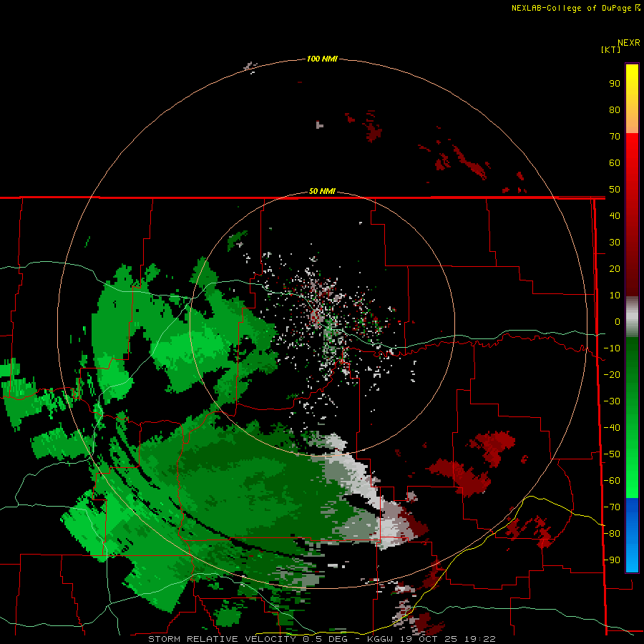This screenshot has height=644, width=644.
Task: Click the -20 knot value on color scale
Action: point(612,374)
